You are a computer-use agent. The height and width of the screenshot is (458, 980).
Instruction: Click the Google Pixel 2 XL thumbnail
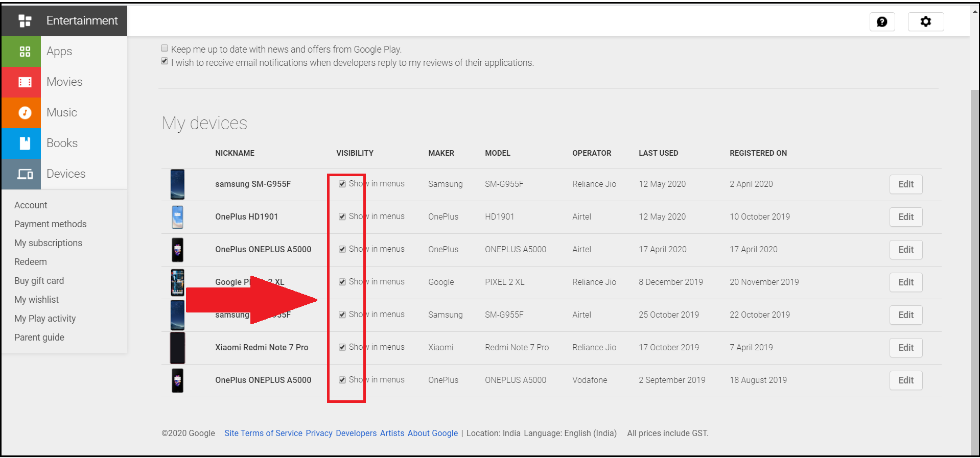click(177, 282)
